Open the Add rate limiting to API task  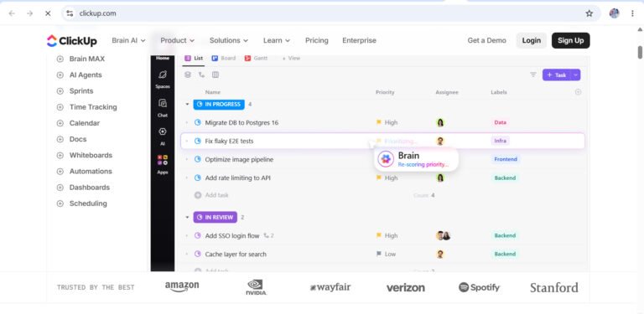(x=238, y=178)
